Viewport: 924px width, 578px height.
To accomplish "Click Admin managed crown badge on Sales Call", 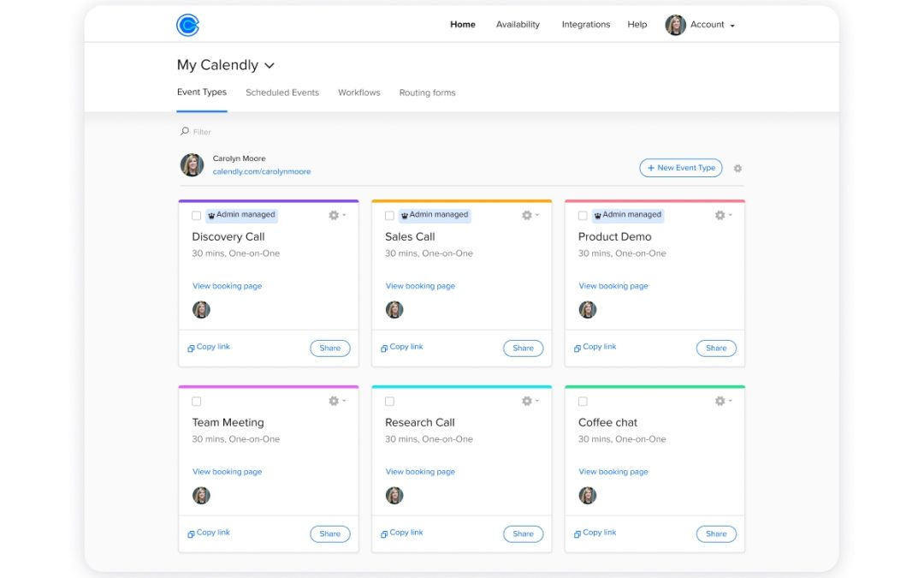I will (435, 215).
